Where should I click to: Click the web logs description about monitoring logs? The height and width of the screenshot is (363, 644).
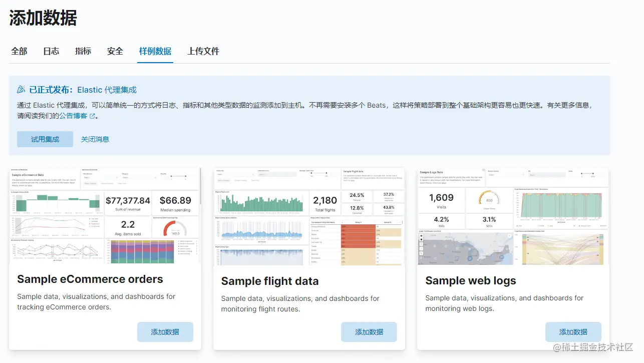tap(504, 303)
